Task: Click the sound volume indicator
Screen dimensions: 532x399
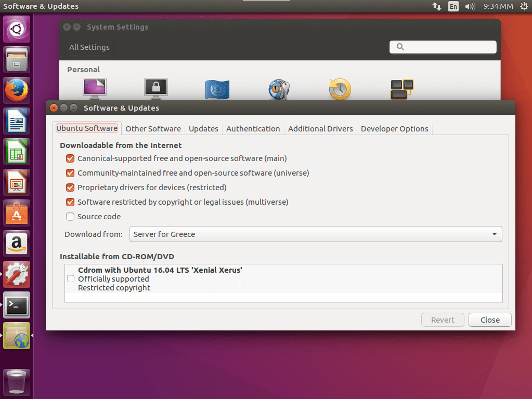Action: [470, 6]
